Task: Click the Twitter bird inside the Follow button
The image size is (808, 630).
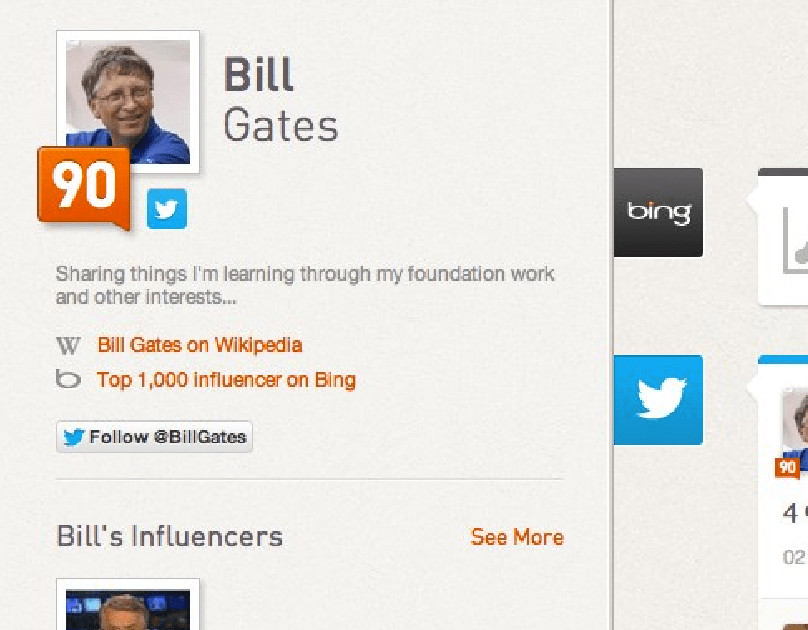Action: click(x=73, y=437)
